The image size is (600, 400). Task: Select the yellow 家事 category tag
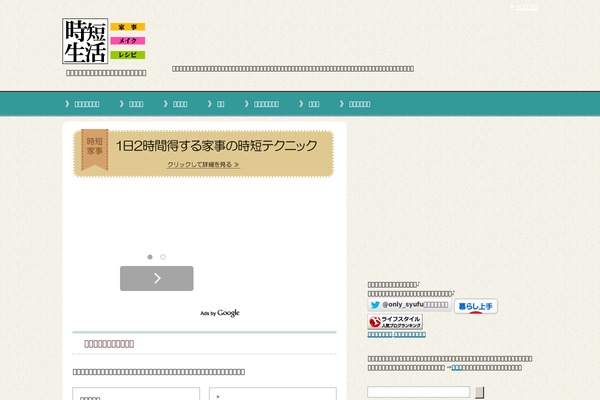pos(127,27)
